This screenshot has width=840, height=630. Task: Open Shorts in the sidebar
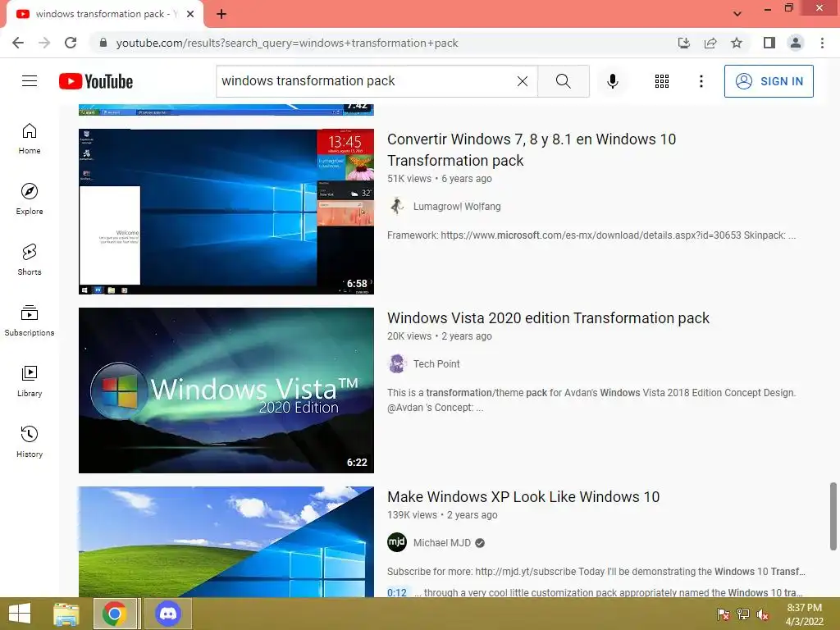coord(30,260)
